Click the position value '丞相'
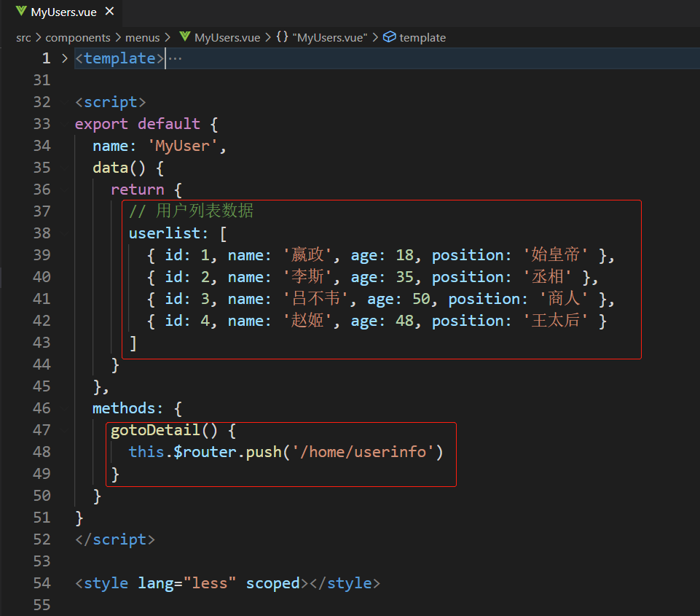 pos(547,276)
